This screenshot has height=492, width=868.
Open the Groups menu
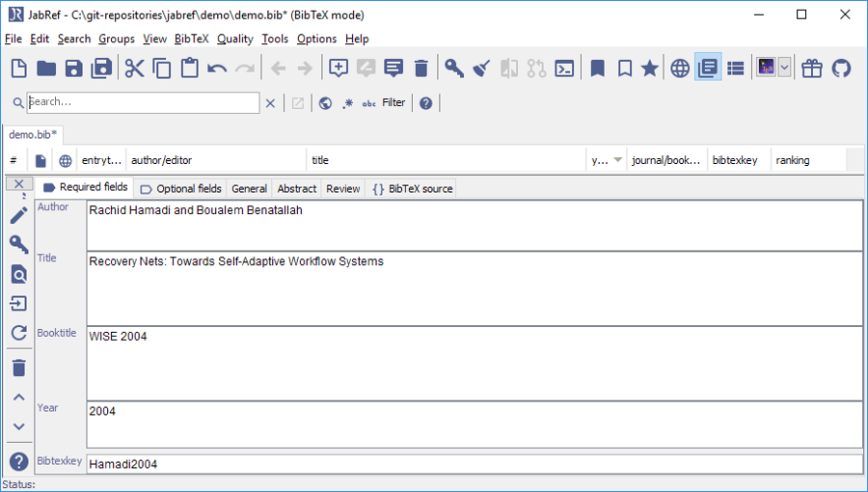pyautogui.click(x=117, y=39)
